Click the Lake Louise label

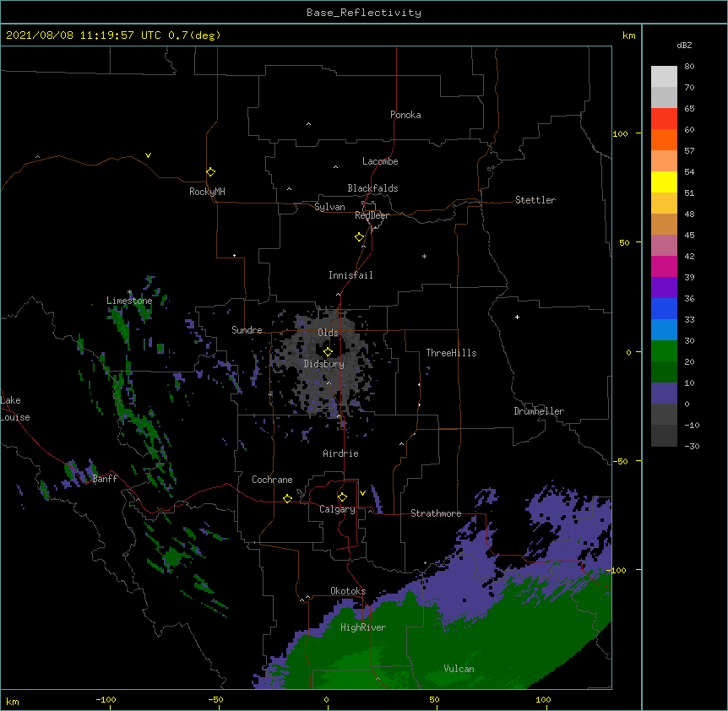pyautogui.click(x=15, y=409)
